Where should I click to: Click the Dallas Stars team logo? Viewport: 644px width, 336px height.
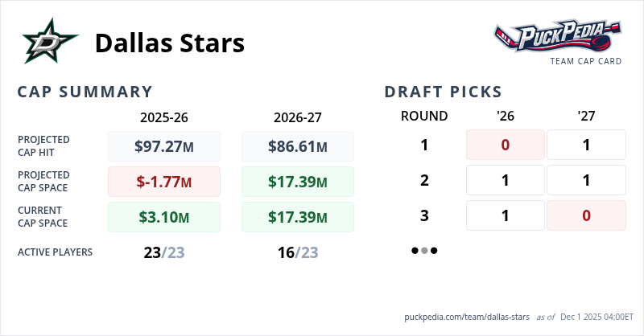coord(50,42)
